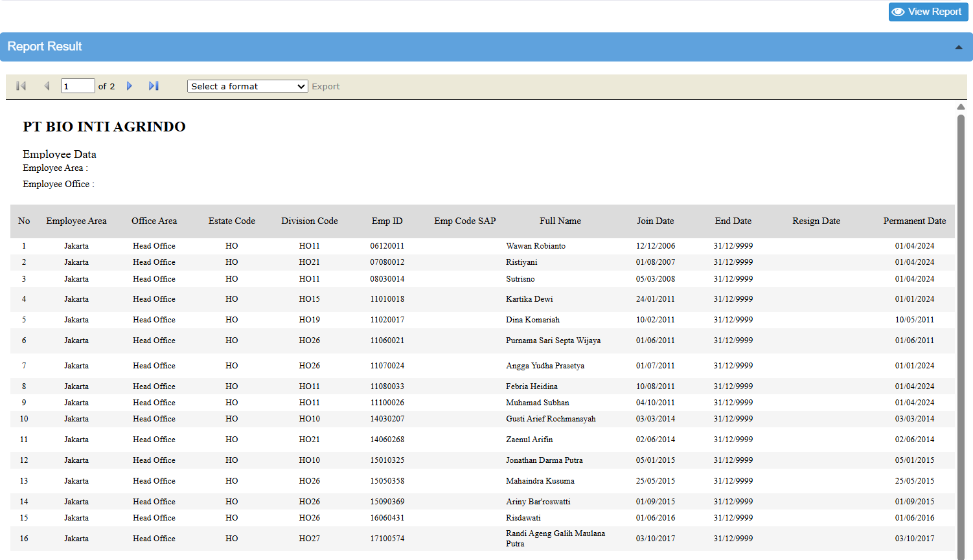
Task: Select the name Ristiyani
Action: [x=521, y=262]
